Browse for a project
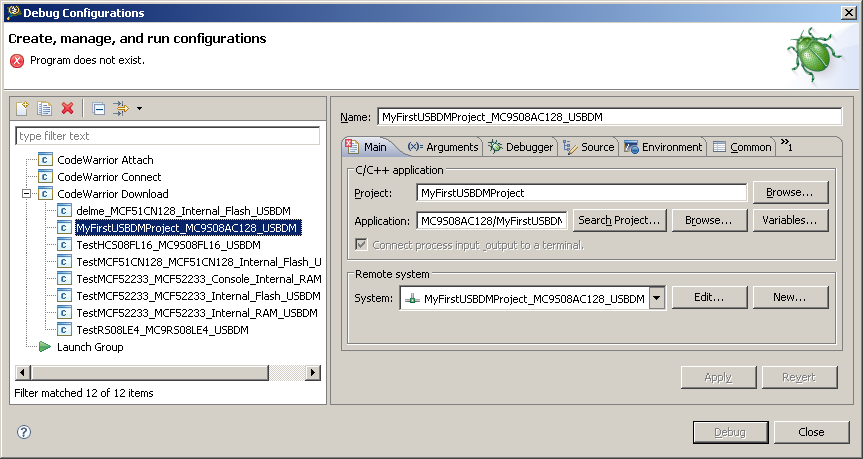This screenshot has width=863, height=459. 790,193
